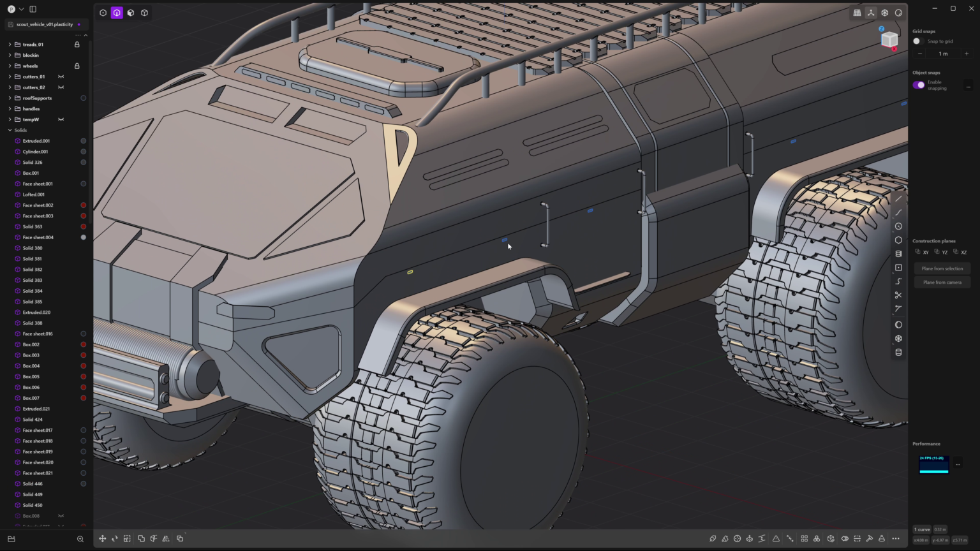The width and height of the screenshot is (980, 551).
Task: Click the Mirror tool in bottom toolbar
Action: 166,539
